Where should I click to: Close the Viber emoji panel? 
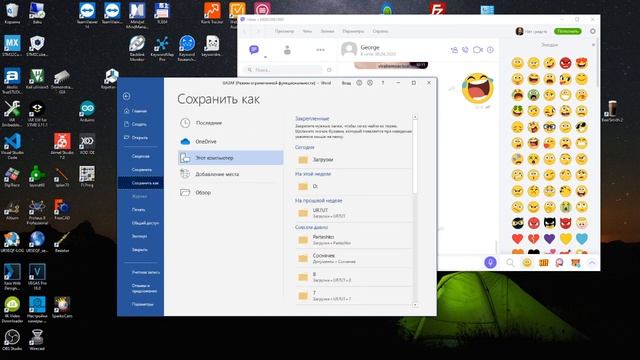point(593,44)
